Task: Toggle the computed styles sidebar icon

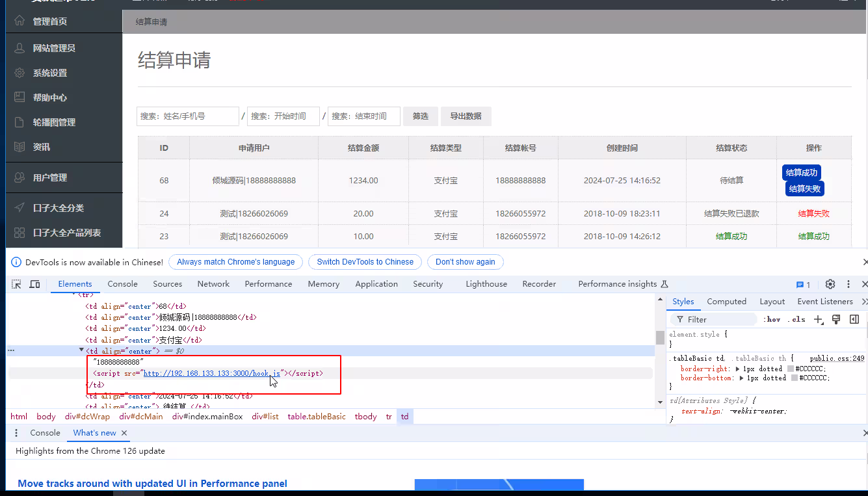Action: click(854, 319)
